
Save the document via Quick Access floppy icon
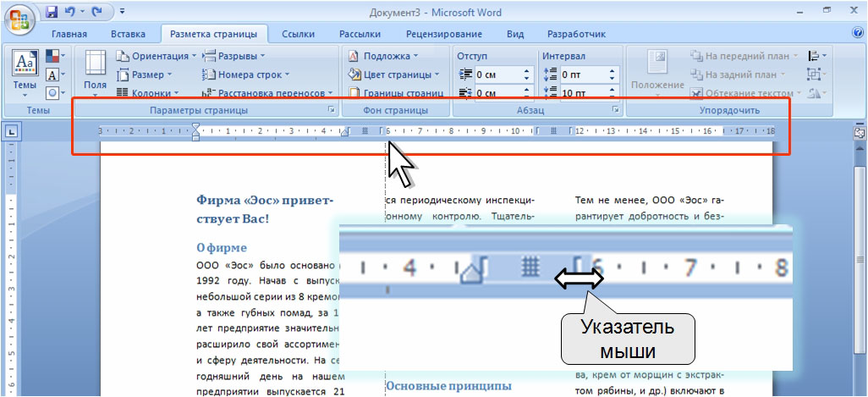tap(52, 11)
